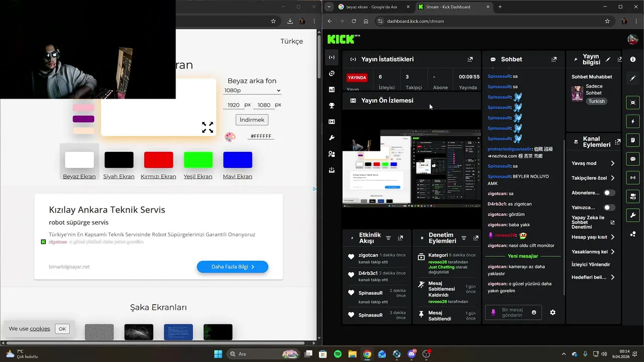This screenshot has height=362, width=644.
Task: Switch to the Stream - Kick Dashboard tab
Action: (x=454, y=7)
